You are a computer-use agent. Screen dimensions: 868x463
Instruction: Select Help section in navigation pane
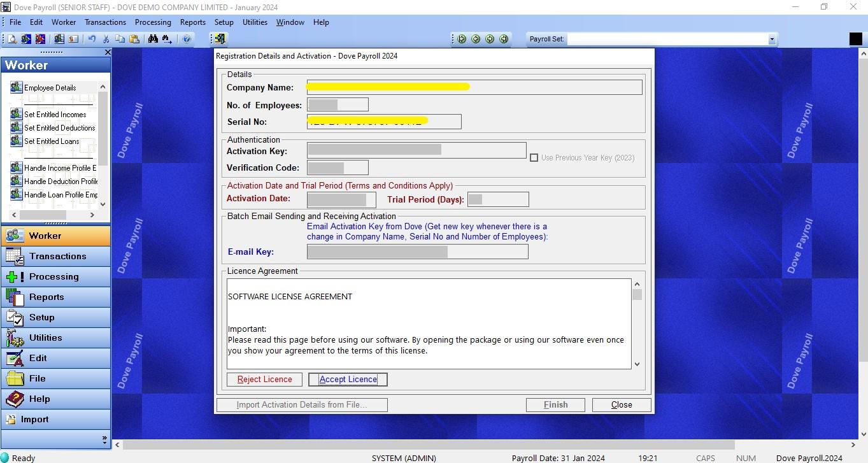click(55, 399)
